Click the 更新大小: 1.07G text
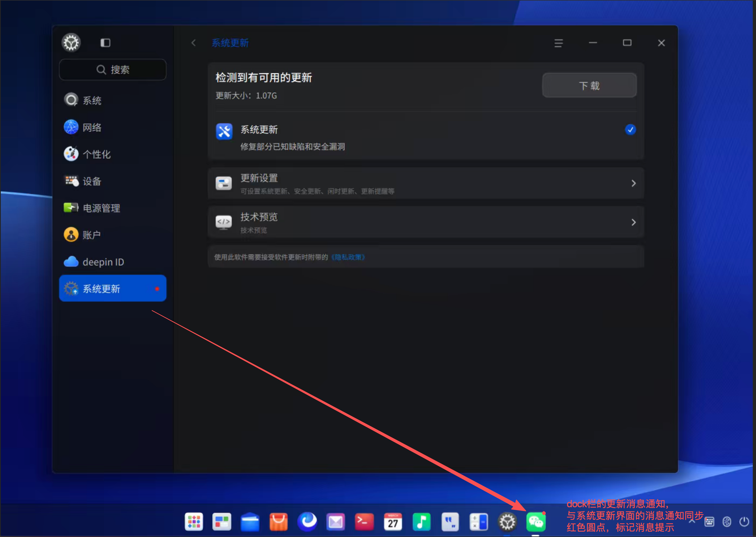Viewport: 756px width, 537px height. click(x=246, y=96)
